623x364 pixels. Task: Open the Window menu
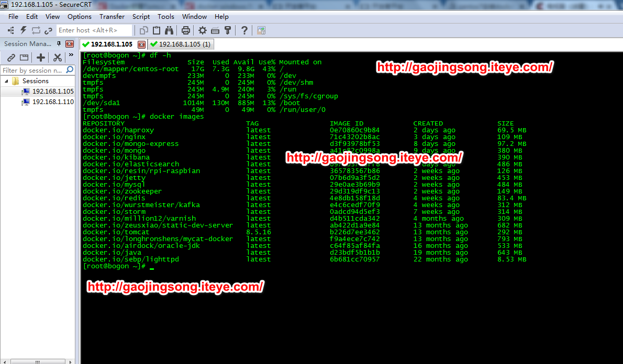click(194, 17)
